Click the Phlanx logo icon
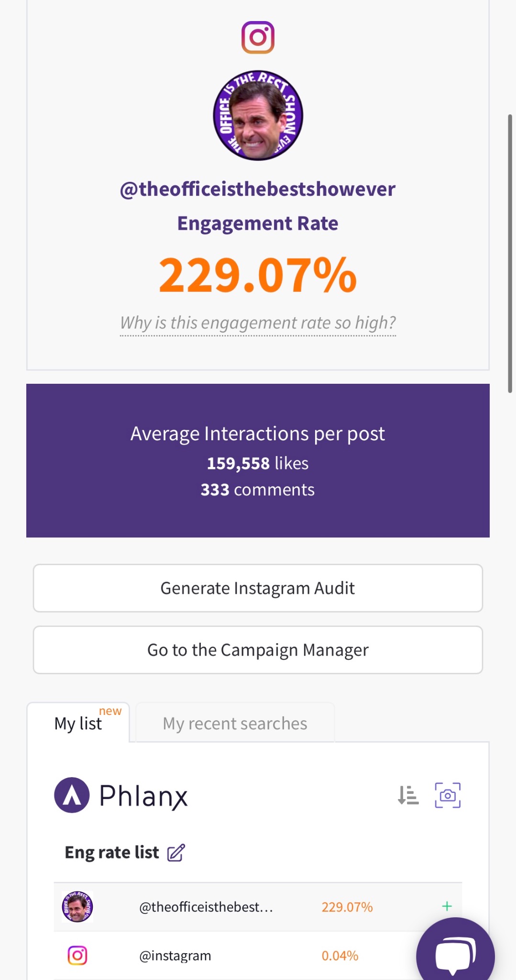Viewport: 516px width, 980px height. pyautogui.click(x=72, y=795)
